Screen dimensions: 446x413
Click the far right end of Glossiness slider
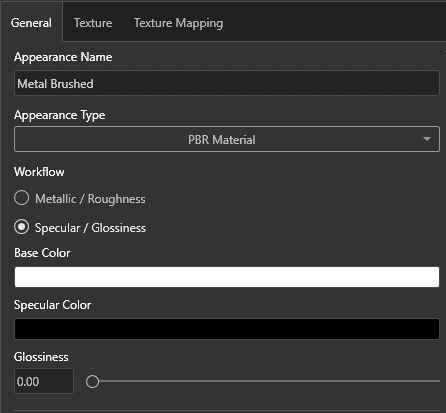(439, 381)
